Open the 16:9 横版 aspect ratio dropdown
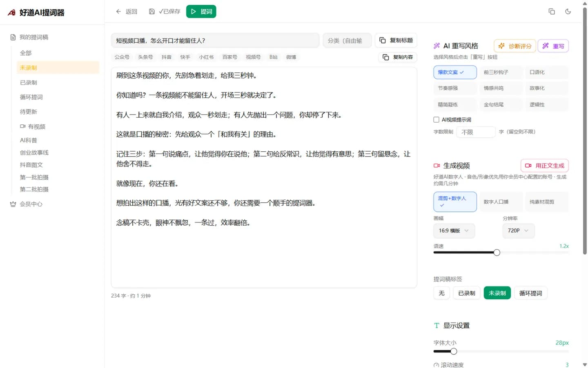 [x=454, y=231]
